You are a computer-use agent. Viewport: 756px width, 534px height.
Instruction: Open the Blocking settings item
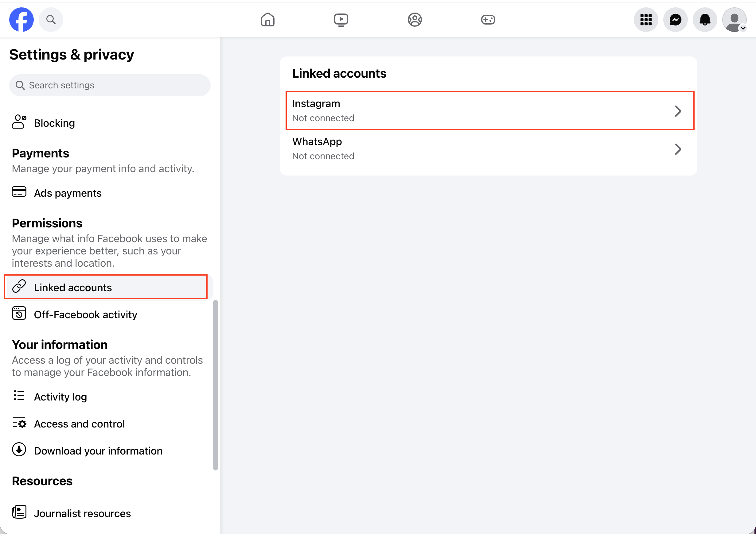[x=110, y=123]
